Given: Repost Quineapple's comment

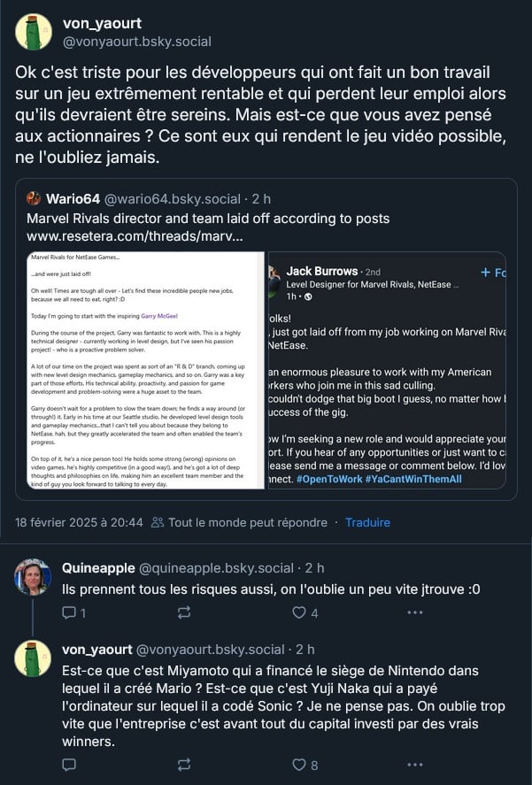Looking at the screenshot, I should point(184,612).
